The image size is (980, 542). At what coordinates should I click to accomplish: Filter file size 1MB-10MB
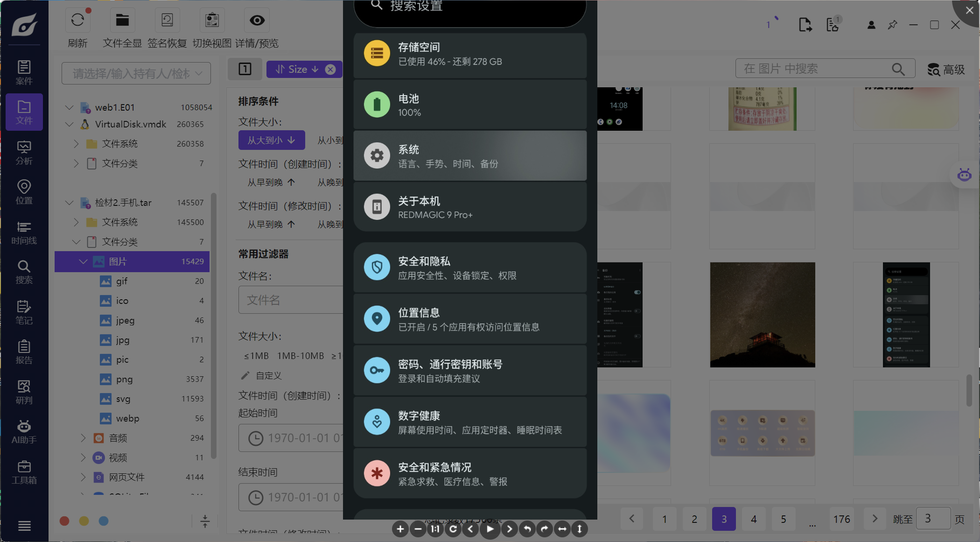pyautogui.click(x=301, y=356)
